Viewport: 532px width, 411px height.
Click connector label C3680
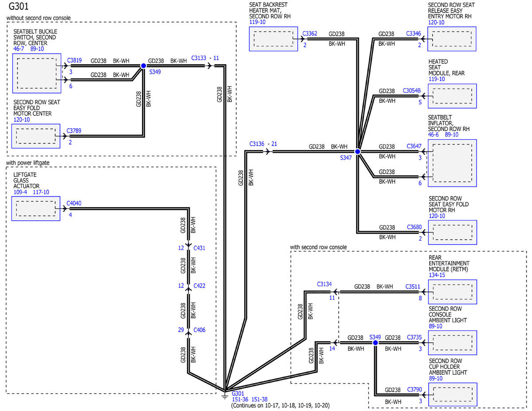[415, 227]
